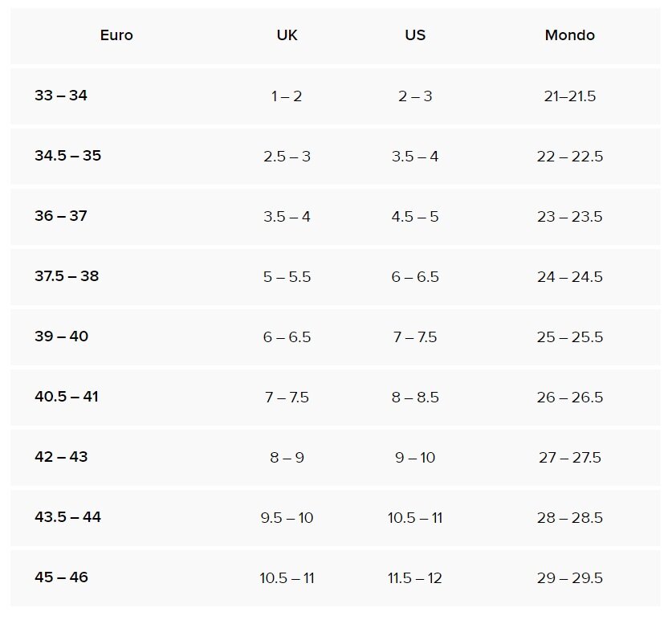
Task: Select the Euro 45 – 46 row label
Action: click(61, 577)
